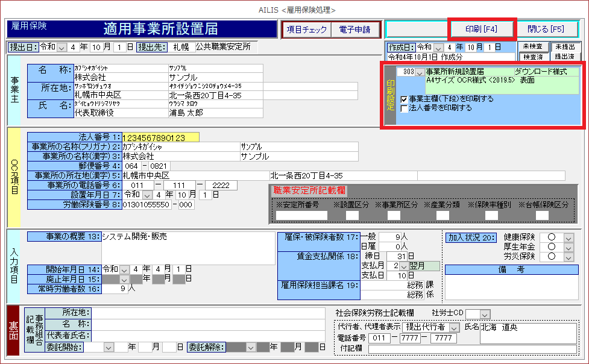The height and width of the screenshot is (364, 589).
Task: Expand the 303 print form dropdown
Action: [x=420, y=72]
